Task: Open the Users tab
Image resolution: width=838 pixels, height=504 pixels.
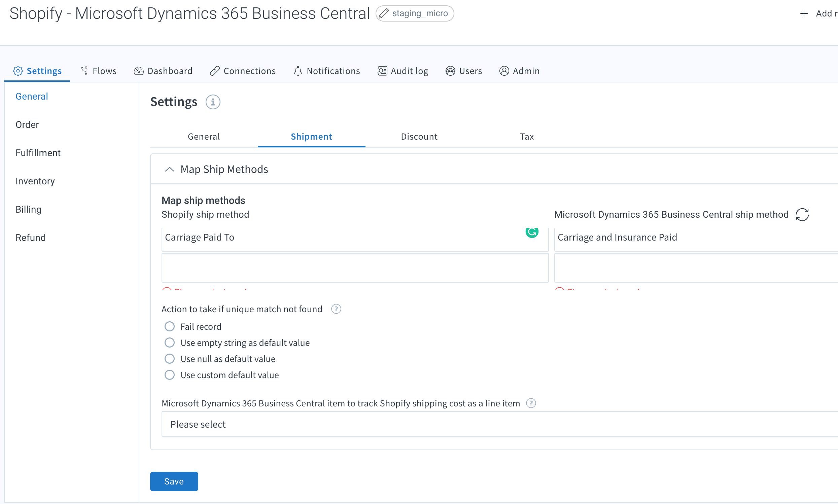Action: tap(464, 71)
